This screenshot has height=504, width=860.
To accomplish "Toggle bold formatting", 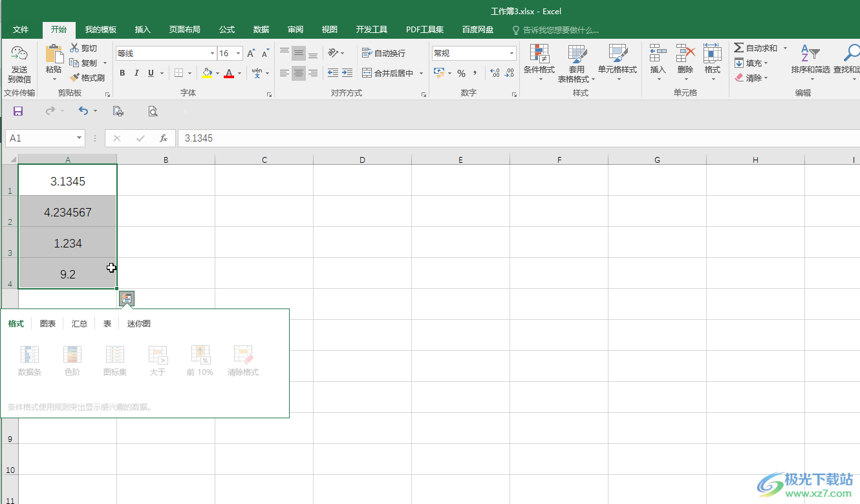I will (x=122, y=74).
